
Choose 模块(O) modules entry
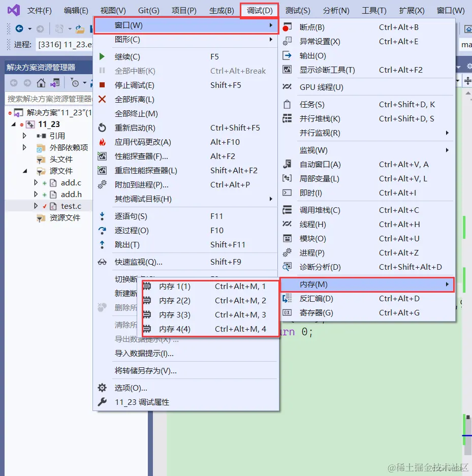click(x=367, y=238)
